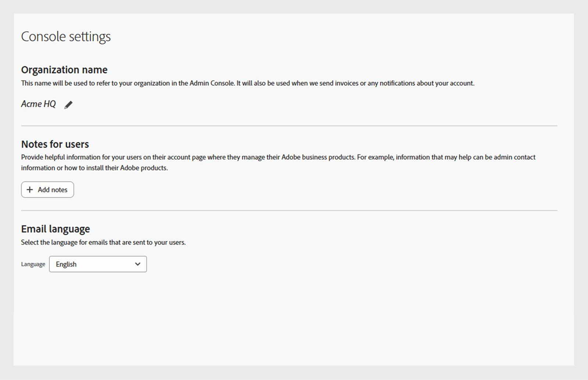The height and width of the screenshot is (380, 588).
Task: Click the words 'Admin Console' in the description
Action: [212, 83]
